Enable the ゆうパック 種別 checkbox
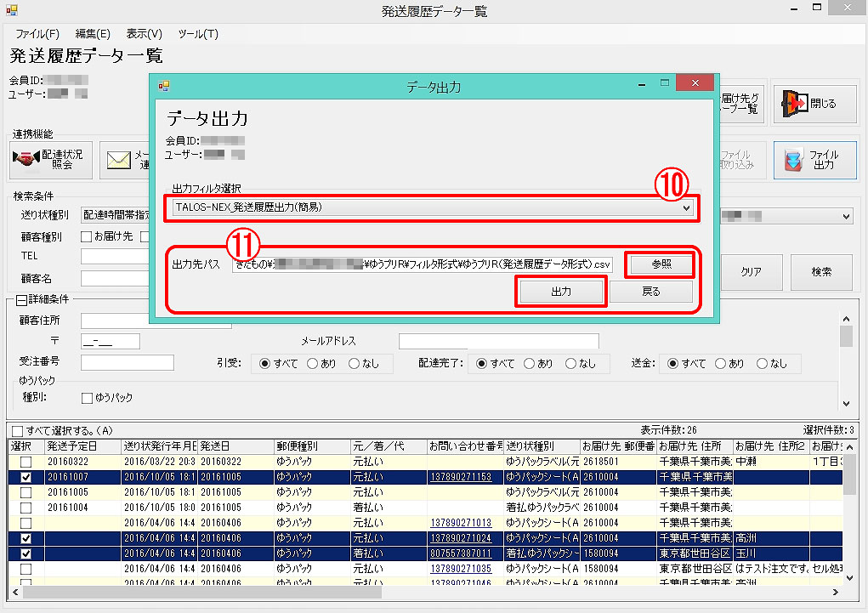868x613 pixels. (x=87, y=398)
